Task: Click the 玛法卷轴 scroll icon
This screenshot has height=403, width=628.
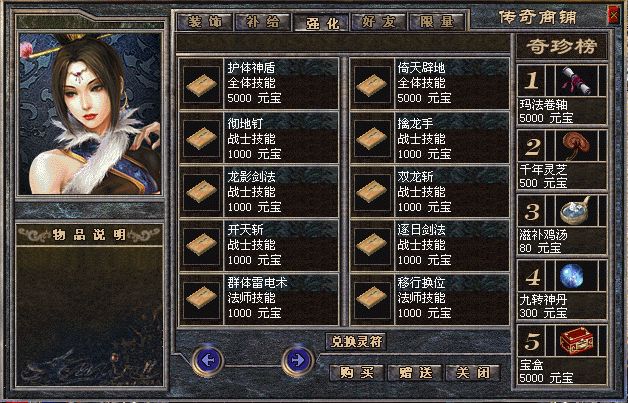Action: coord(576,81)
